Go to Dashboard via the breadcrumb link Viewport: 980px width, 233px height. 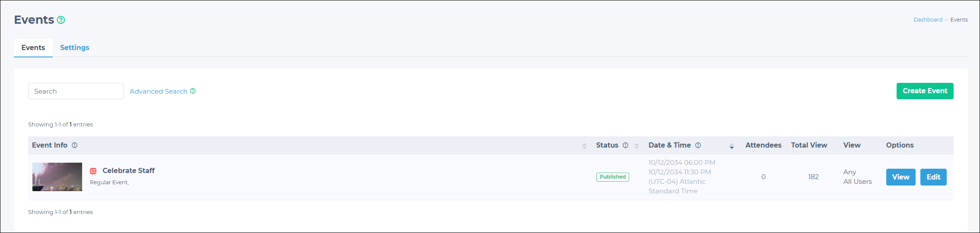coord(928,20)
